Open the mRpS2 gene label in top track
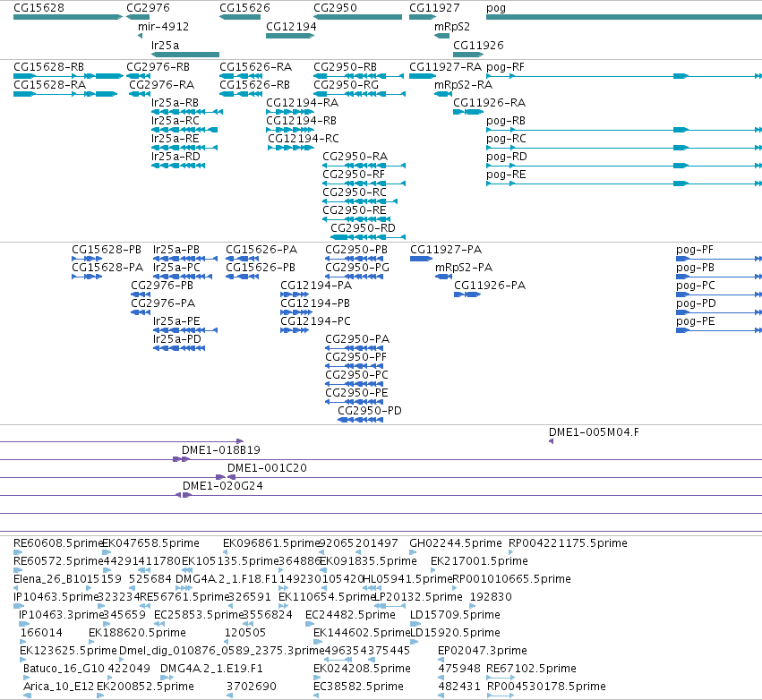The width and height of the screenshot is (762, 700). [x=452, y=27]
